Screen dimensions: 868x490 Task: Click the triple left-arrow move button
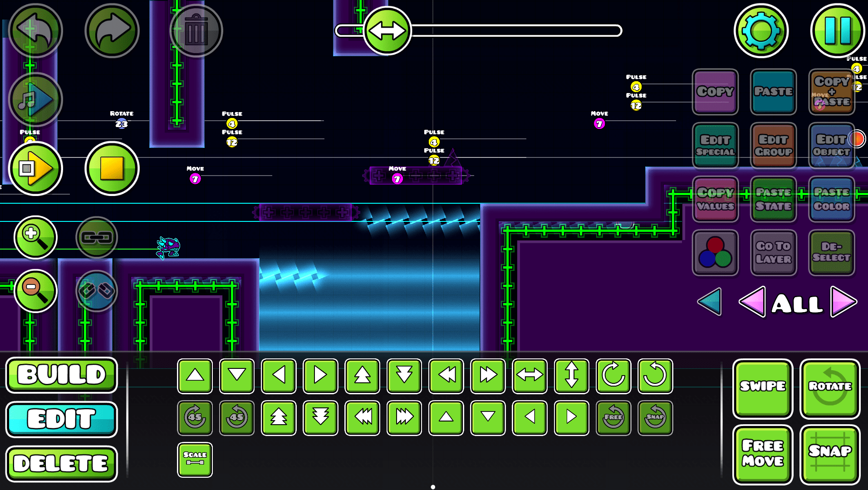click(x=362, y=417)
